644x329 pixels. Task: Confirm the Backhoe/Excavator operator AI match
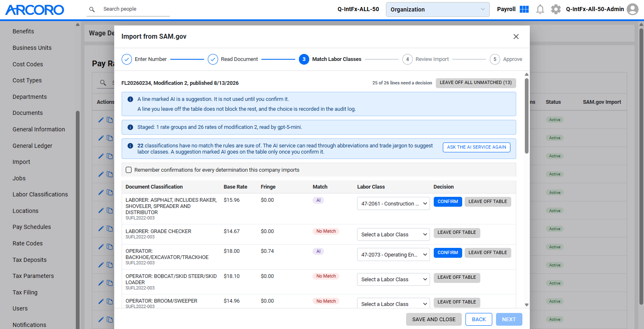[x=448, y=253]
